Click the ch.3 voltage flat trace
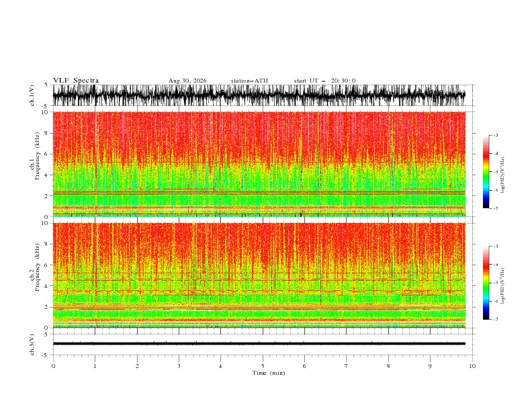Viewport: 532px width, 411px height. tap(259, 344)
